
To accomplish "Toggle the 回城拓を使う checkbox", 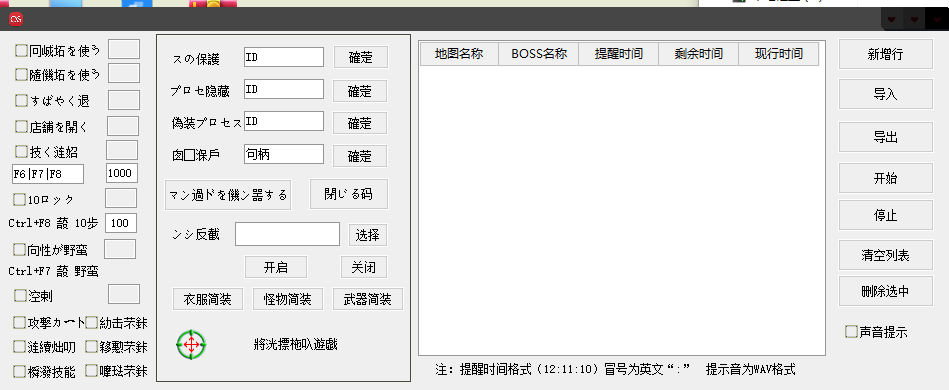I will click(x=21, y=50).
